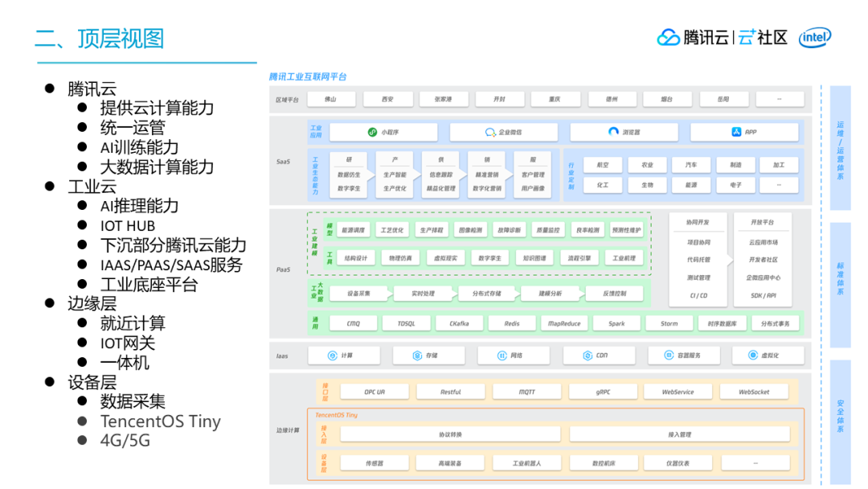Select the MQTT interface box

pos(527,392)
